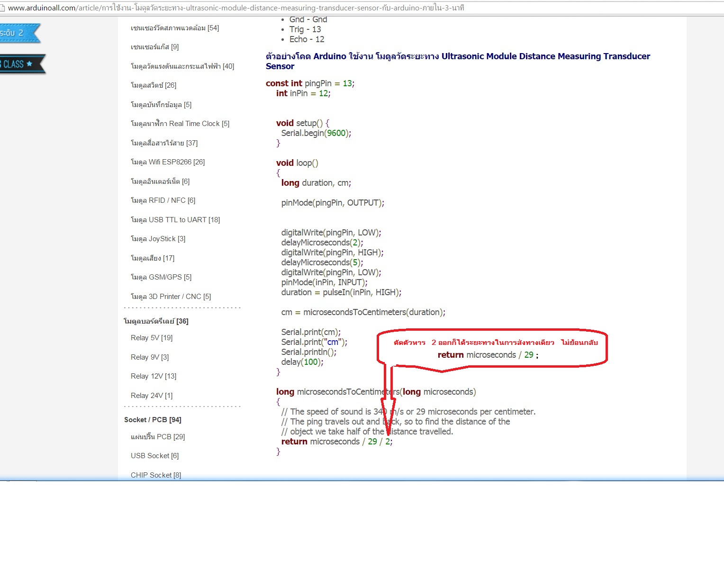Open เซนเซอร์แก๊ส [9] category link
The width and height of the screenshot is (724, 588).
coord(154,47)
